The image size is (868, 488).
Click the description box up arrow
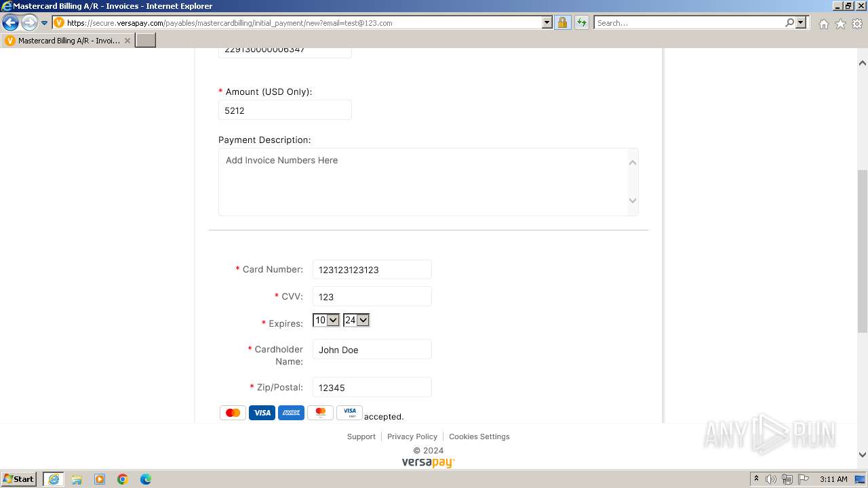(x=633, y=162)
